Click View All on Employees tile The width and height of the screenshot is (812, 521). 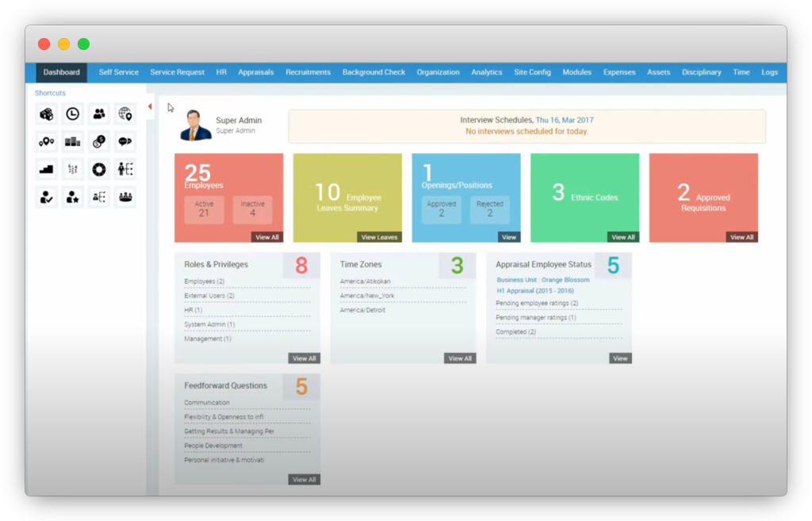(x=266, y=237)
